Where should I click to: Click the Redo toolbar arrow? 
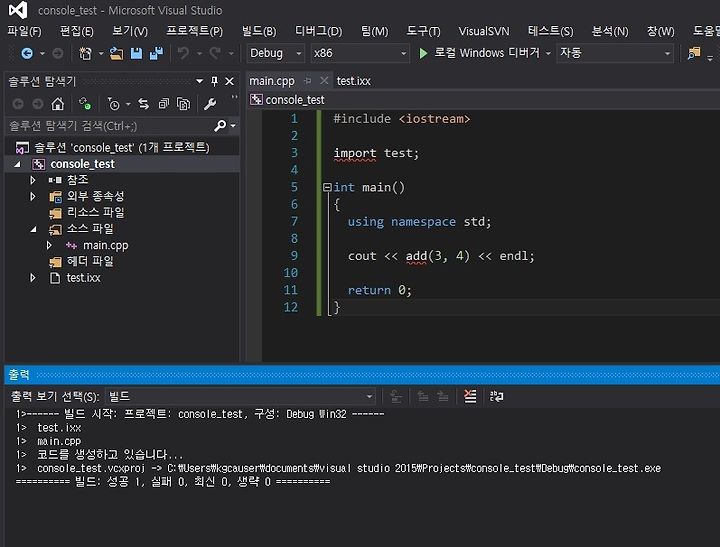[215, 53]
